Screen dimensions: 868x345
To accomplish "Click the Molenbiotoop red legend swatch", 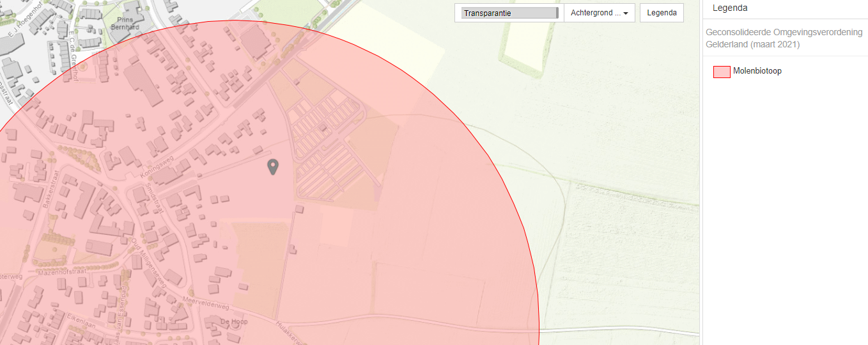I will (x=722, y=72).
